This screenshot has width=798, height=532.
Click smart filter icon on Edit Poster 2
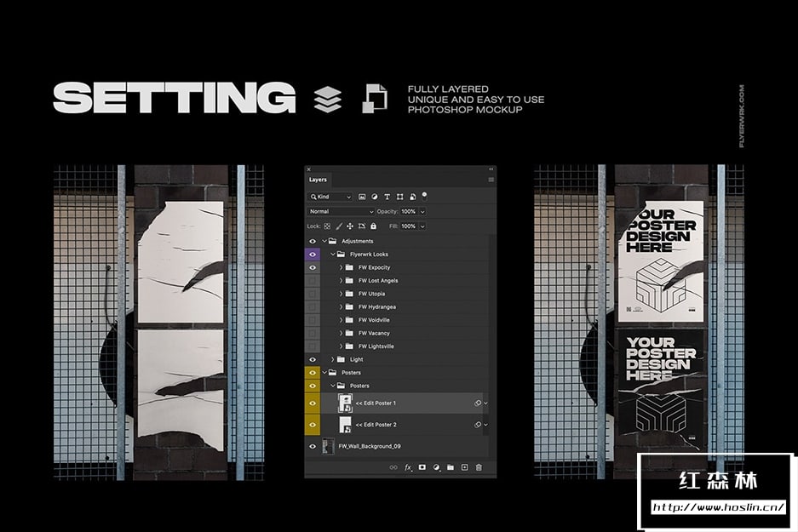tap(478, 425)
